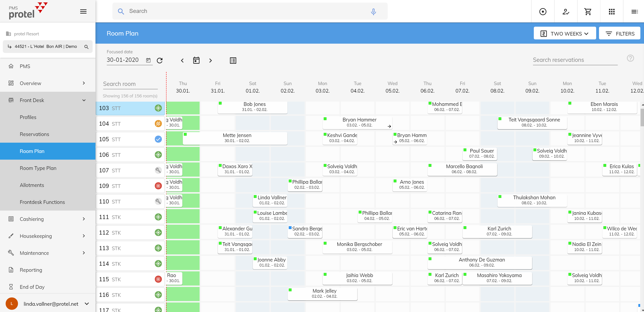Advance to the next date range arrow
The image size is (644, 312).
coord(210,60)
